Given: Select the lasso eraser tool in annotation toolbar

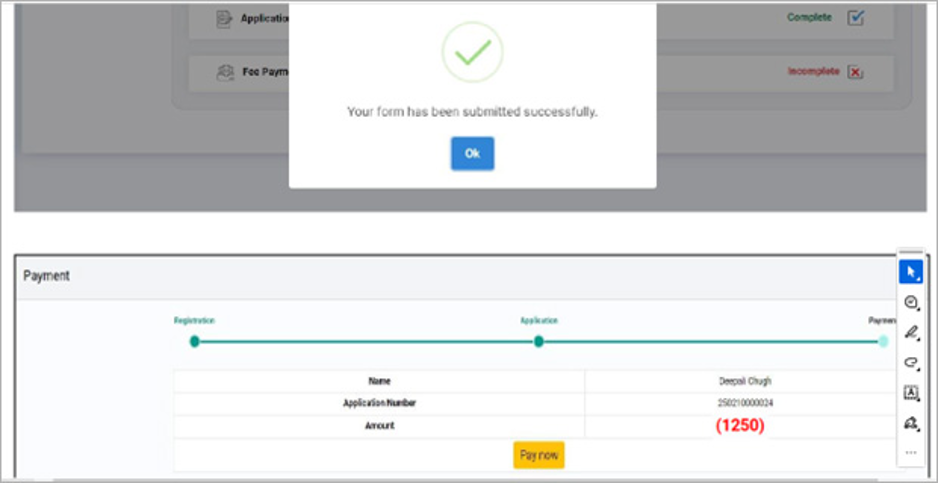Looking at the screenshot, I should tap(910, 362).
